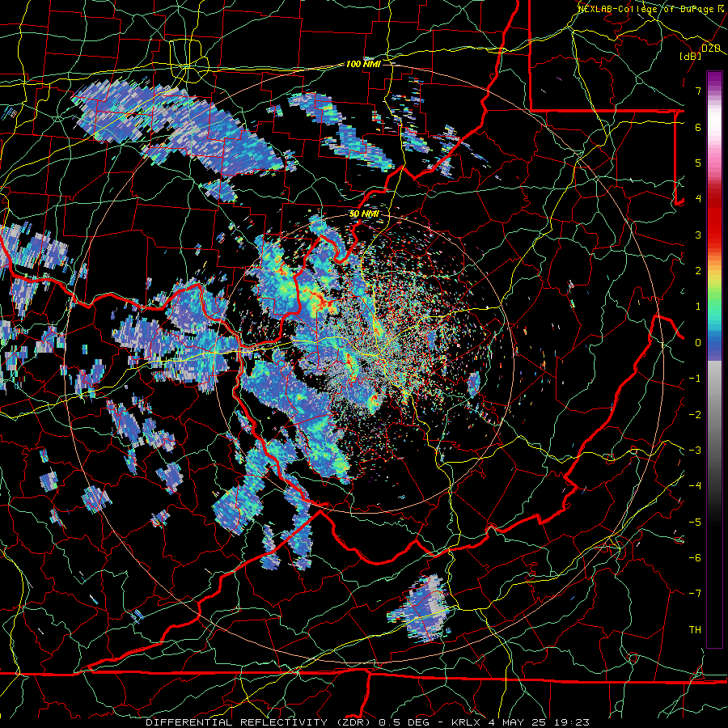Click the "100 NMI" range ring label
728x728 pixels.
(363, 64)
